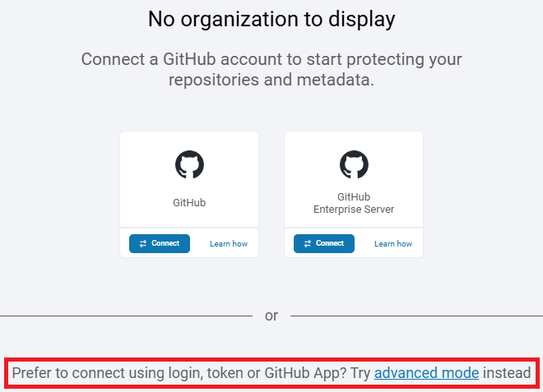Connect a GitHub account
This screenshot has width=543, height=392.
(160, 244)
